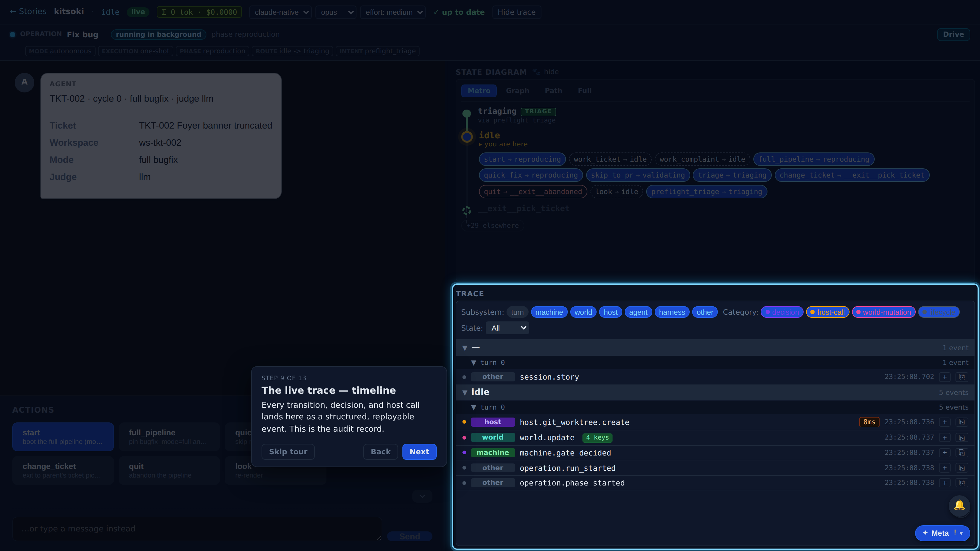
Task: Click Next in the tour popup
Action: pos(419,452)
